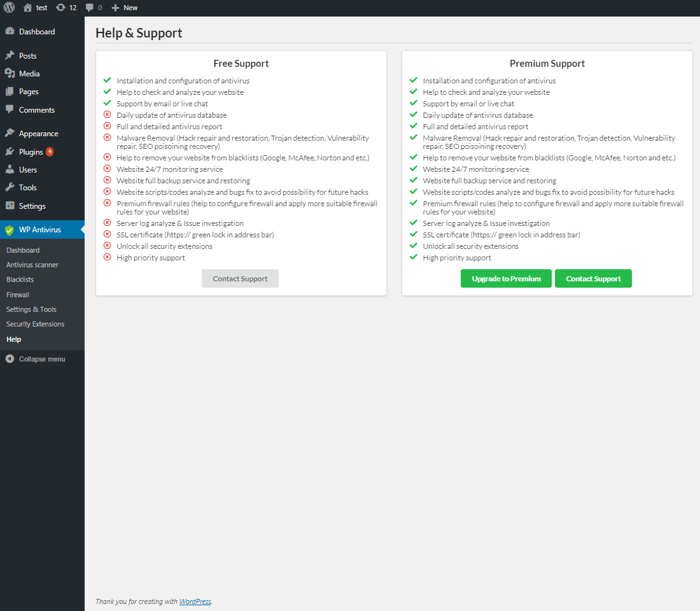The image size is (700, 611).
Task: Go to the Firewall submenu page
Action: point(18,295)
